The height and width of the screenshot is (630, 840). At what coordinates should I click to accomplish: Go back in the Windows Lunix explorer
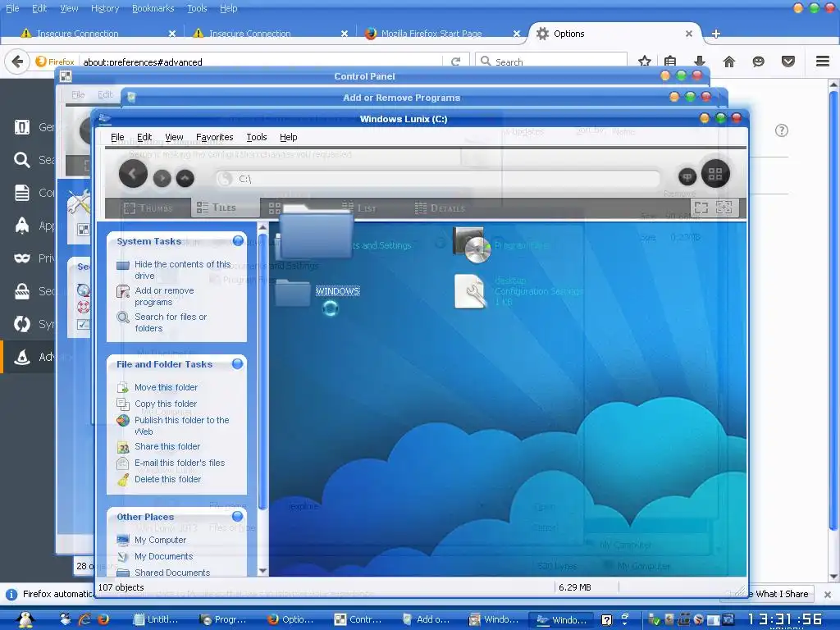[x=133, y=174]
